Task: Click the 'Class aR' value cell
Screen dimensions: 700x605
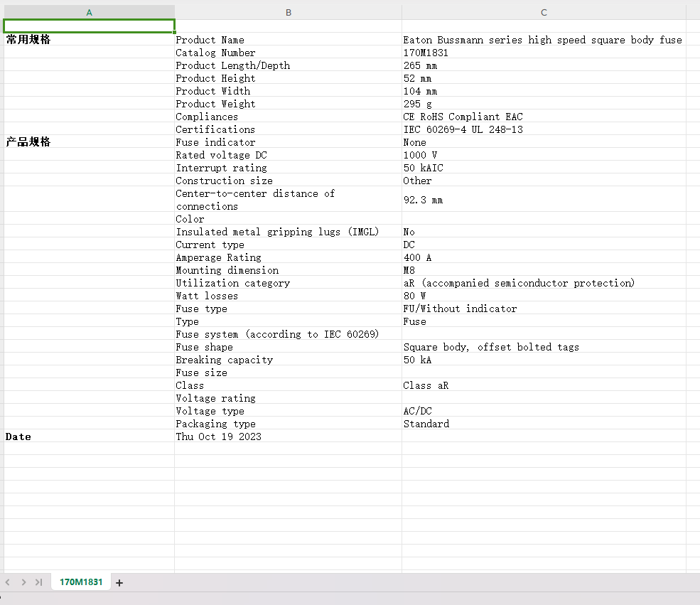Action: coord(544,385)
